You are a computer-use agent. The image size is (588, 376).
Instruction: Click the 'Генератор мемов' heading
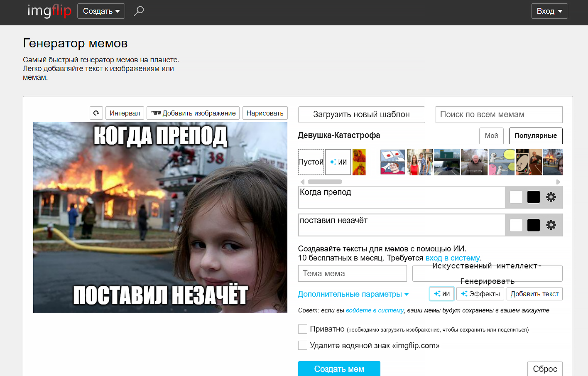[75, 43]
